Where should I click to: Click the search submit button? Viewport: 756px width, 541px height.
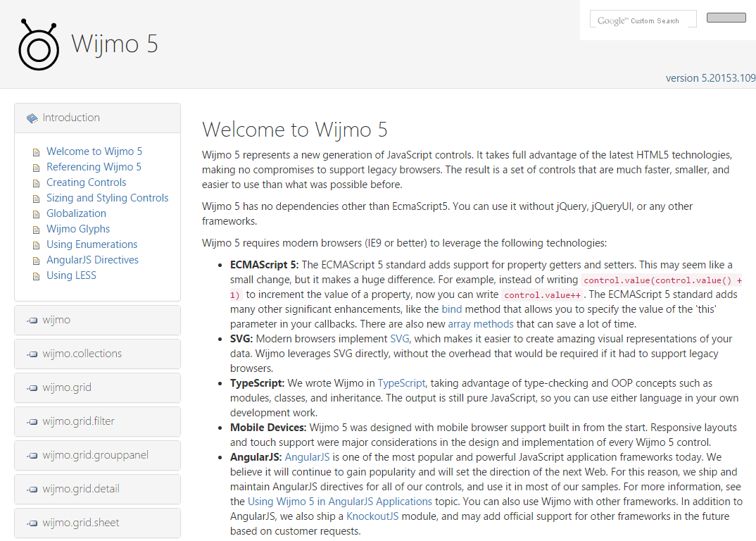pos(726,18)
